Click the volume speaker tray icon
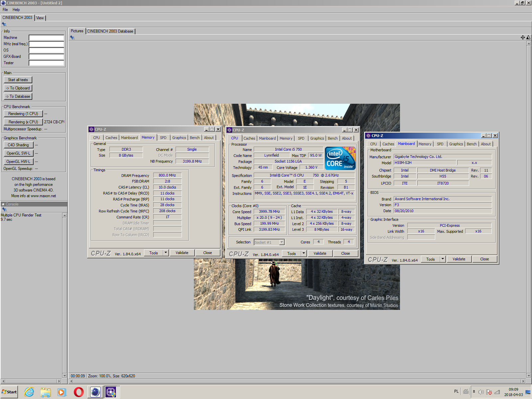The width and height of the screenshot is (532, 399). [481, 392]
